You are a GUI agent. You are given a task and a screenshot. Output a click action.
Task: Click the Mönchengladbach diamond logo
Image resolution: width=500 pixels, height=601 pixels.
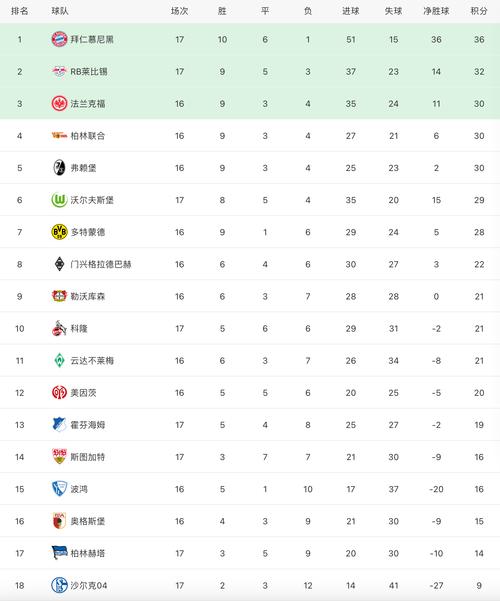[59, 264]
